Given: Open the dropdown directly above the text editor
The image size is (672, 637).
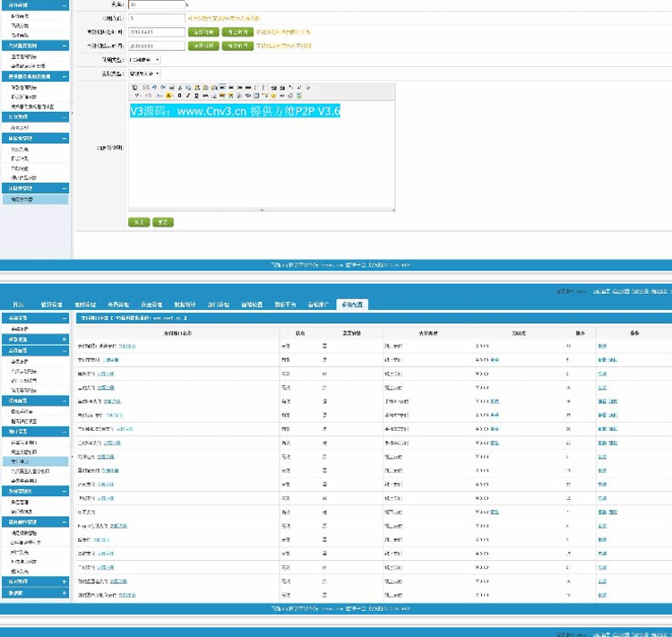Looking at the screenshot, I should [x=145, y=73].
